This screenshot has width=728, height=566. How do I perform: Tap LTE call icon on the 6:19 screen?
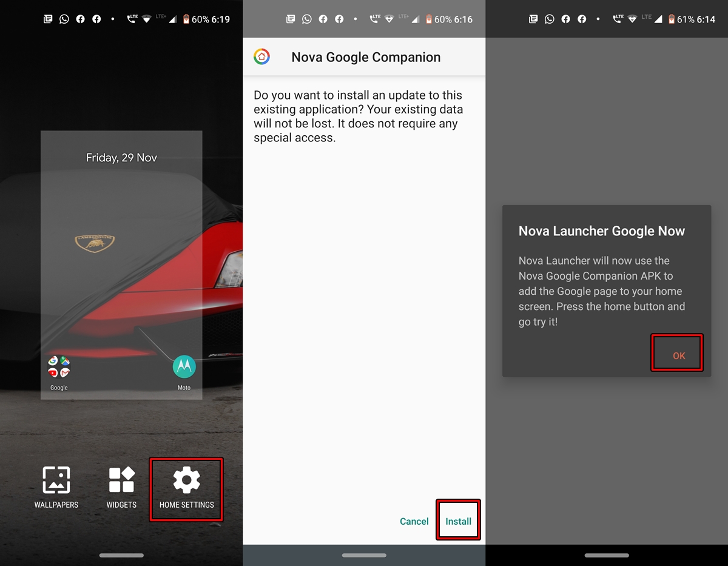[x=132, y=19]
